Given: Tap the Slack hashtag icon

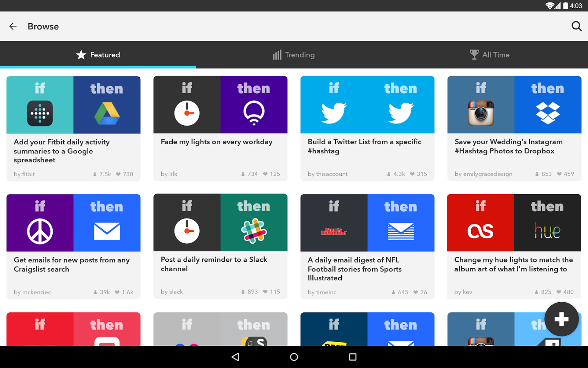Looking at the screenshot, I should click(x=254, y=231).
